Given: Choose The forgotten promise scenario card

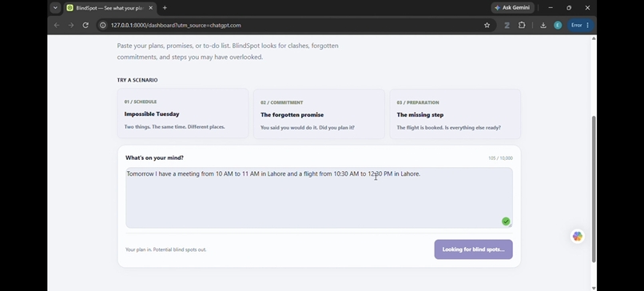Looking at the screenshot, I should [x=319, y=114].
